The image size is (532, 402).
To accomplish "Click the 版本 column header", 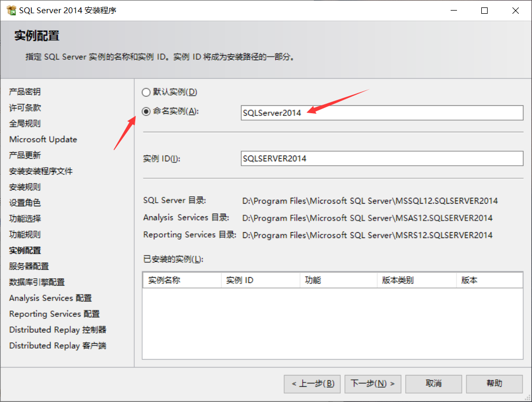I will click(489, 280).
